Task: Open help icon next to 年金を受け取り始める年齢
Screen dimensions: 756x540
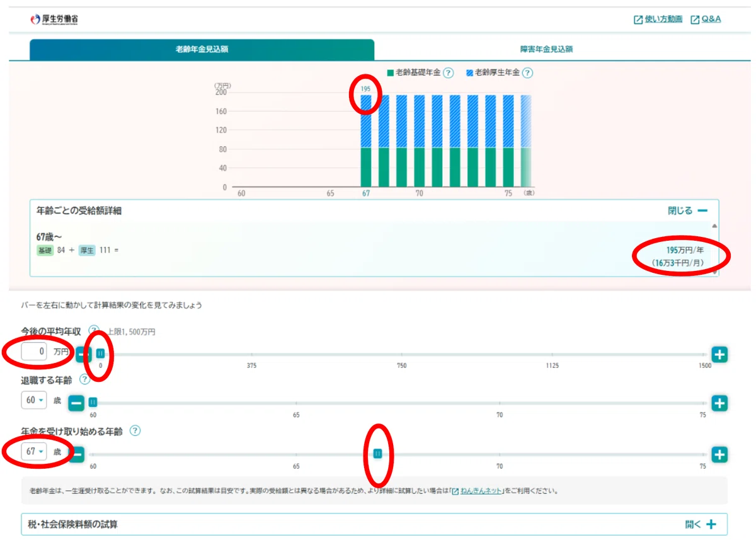Action: tap(135, 431)
